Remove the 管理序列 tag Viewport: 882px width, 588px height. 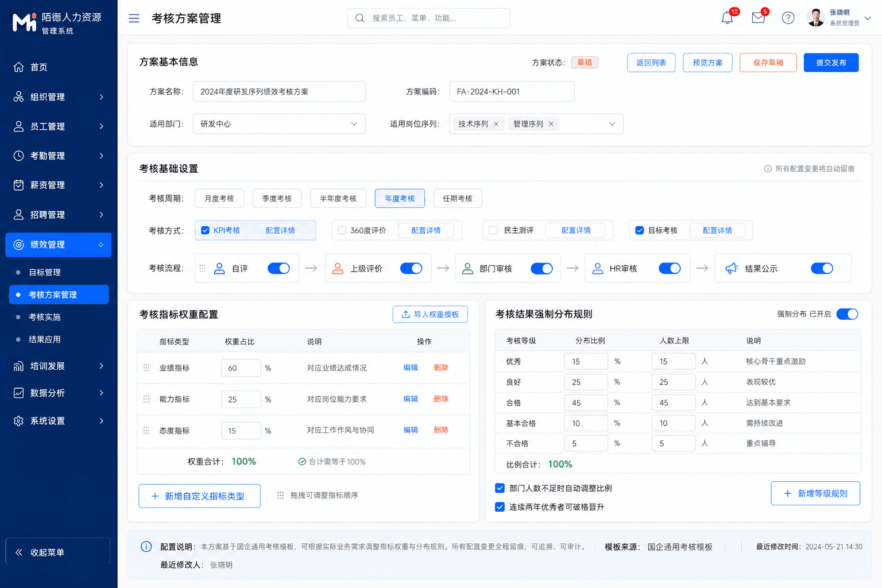click(x=551, y=124)
